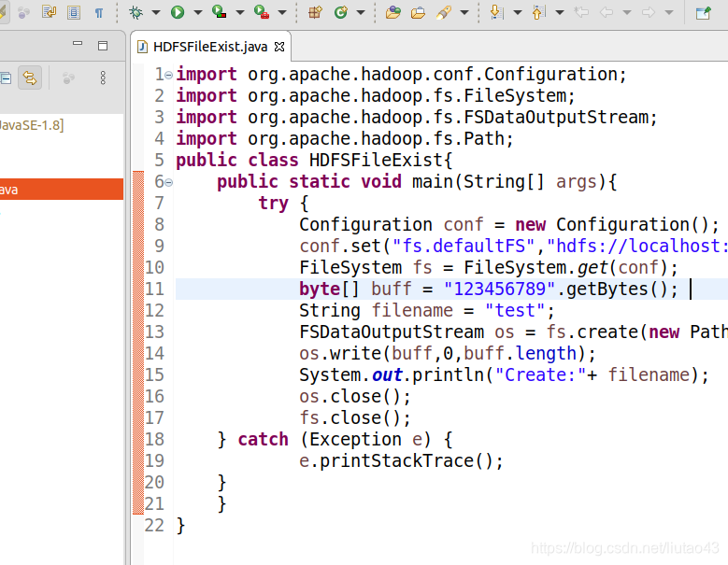Close the HDFSFileExist.java tab
This screenshot has width=728, height=565.
pos(279,47)
